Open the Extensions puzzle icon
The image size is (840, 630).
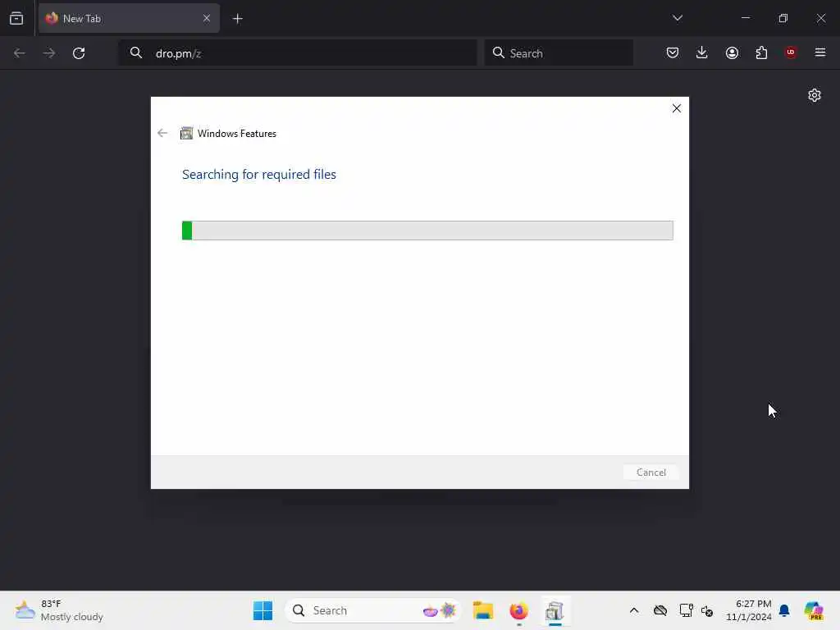(x=761, y=52)
